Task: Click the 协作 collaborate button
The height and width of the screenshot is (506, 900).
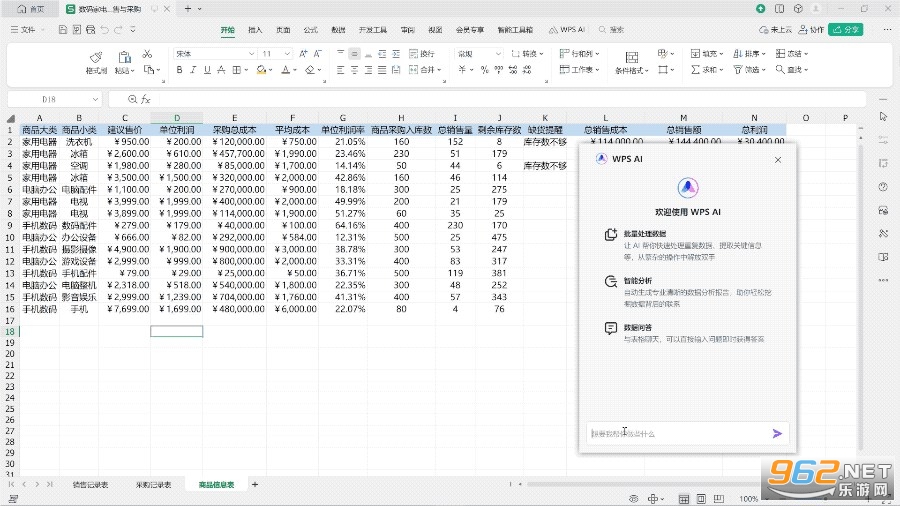Action: (812, 29)
